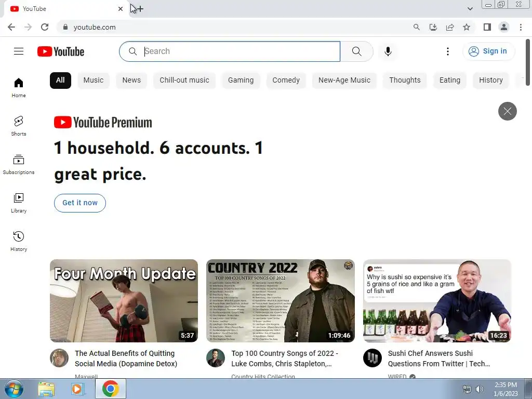Start voice search with microphone icon
The height and width of the screenshot is (399, 532).
pyautogui.click(x=388, y=51)
